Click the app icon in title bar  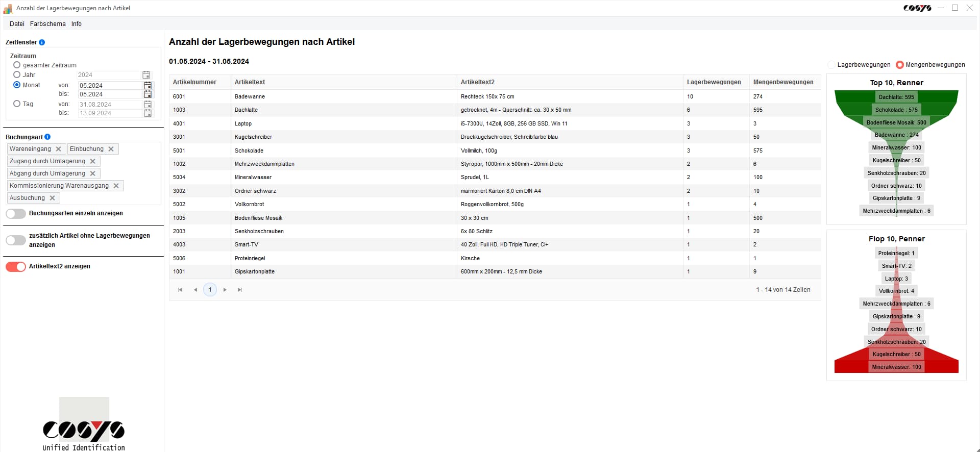point(8,8)
